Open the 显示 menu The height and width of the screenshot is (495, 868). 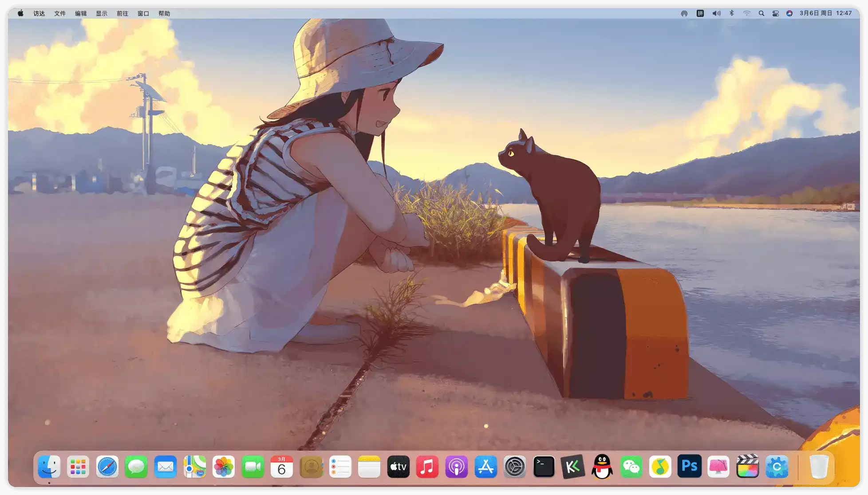[x=102, y=13]
